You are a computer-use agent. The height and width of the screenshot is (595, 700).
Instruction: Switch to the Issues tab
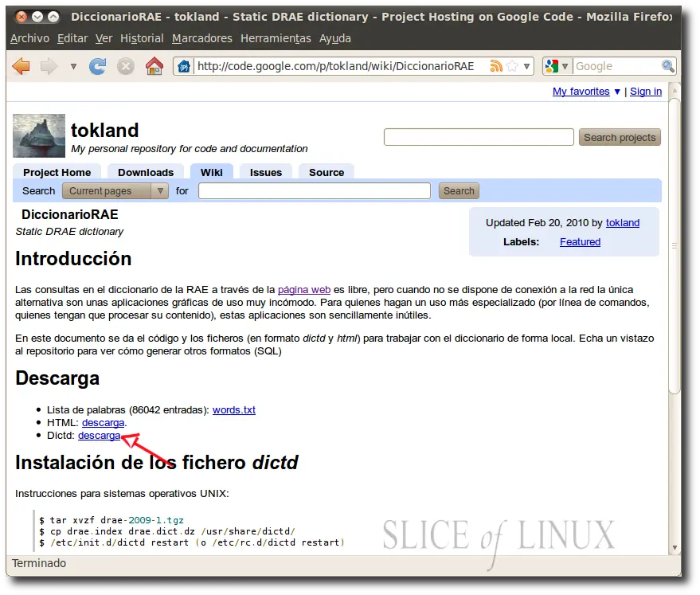[266, 172]
